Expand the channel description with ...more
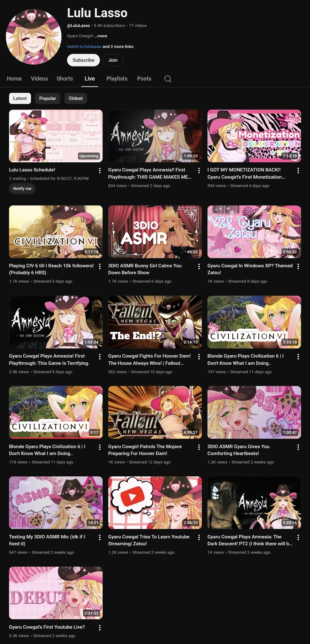 click(x=101, y=36)
